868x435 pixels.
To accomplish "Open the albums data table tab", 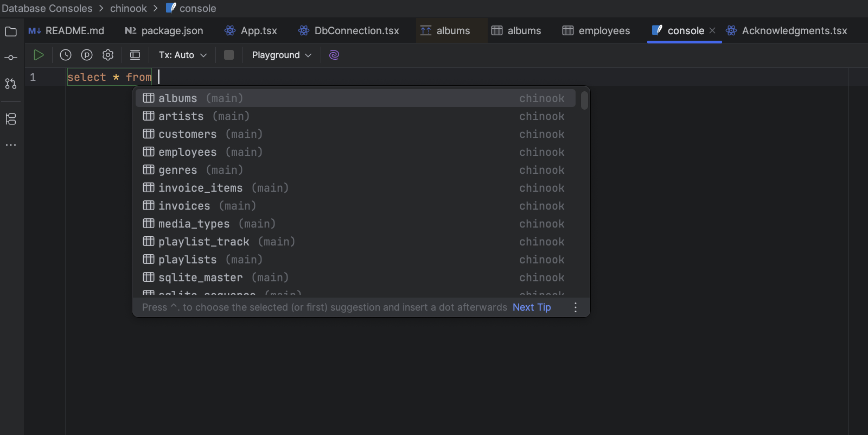I will pyautogui.click(x=516, y=31).
